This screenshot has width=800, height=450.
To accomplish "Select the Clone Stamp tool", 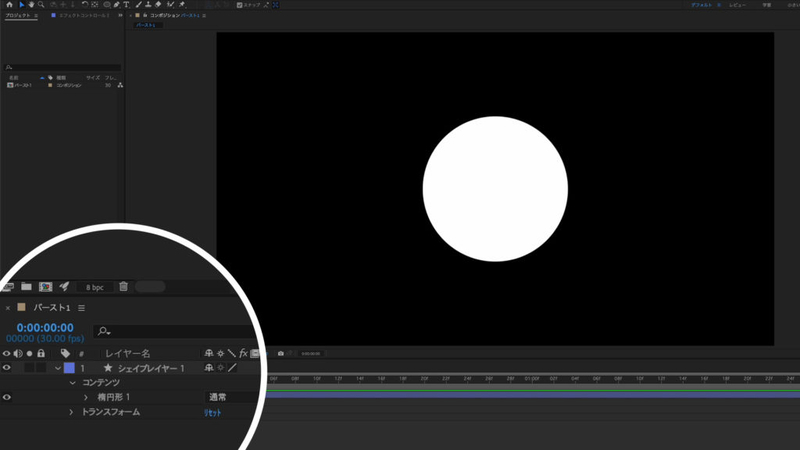I will click(148, 5).
